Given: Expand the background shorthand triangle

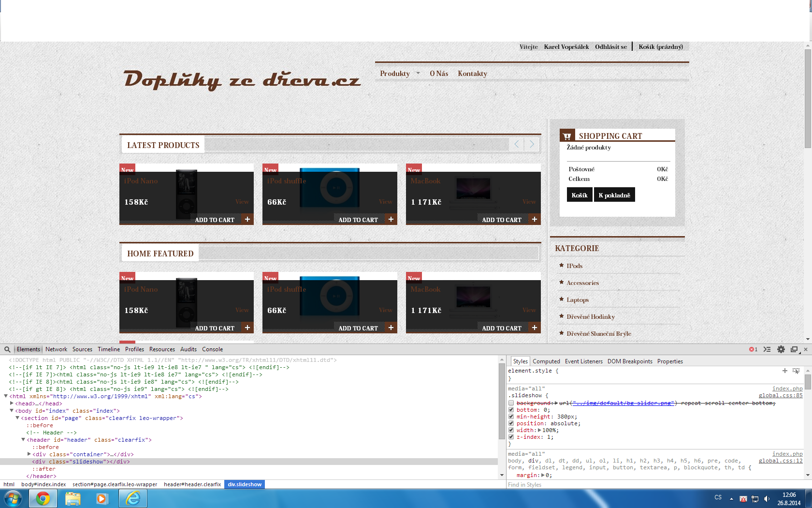Looking at the screenshot, I should pos(556,403).
